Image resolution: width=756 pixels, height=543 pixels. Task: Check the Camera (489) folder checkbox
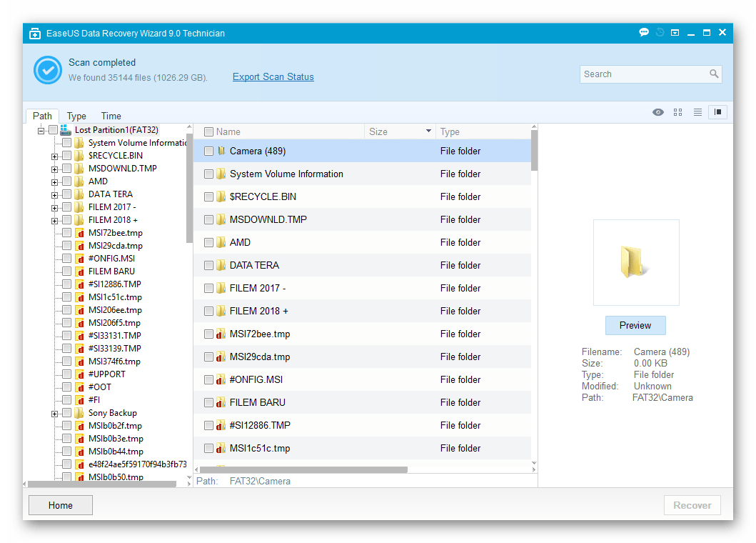point(207,151)
